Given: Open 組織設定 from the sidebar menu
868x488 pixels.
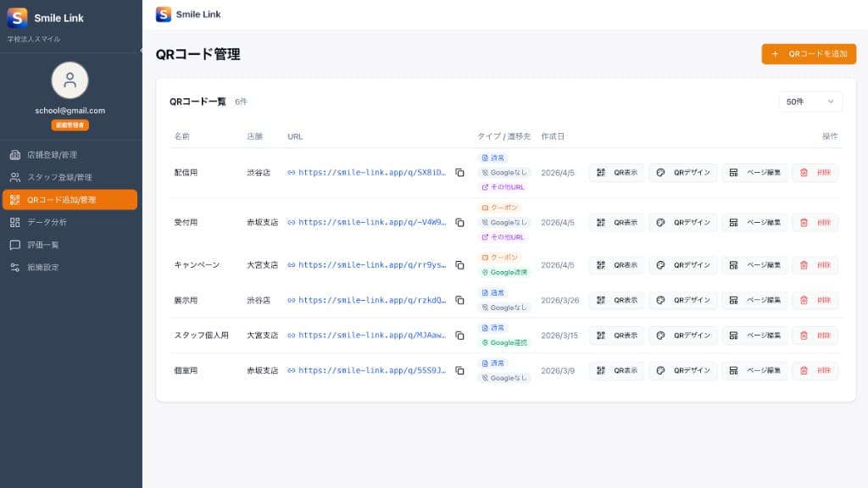Looking at the screenshot, I should pyautogui.click(x=14, y=266).
